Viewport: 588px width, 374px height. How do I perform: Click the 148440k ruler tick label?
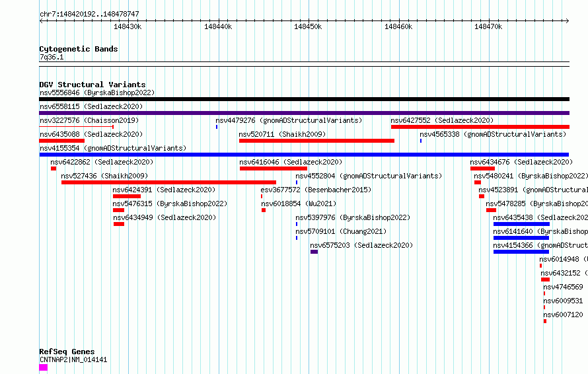coord(218,26)
